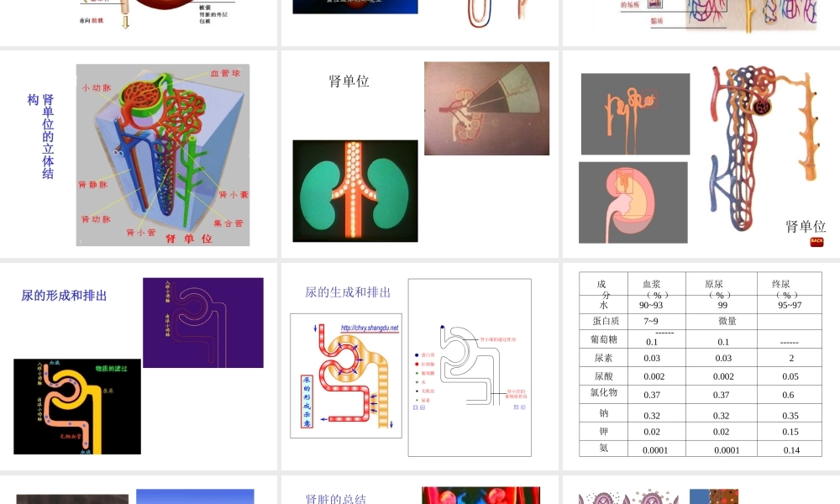Click the 0.15 cell in 钾 row
This screenshot has width=840, height=504.
790,432
